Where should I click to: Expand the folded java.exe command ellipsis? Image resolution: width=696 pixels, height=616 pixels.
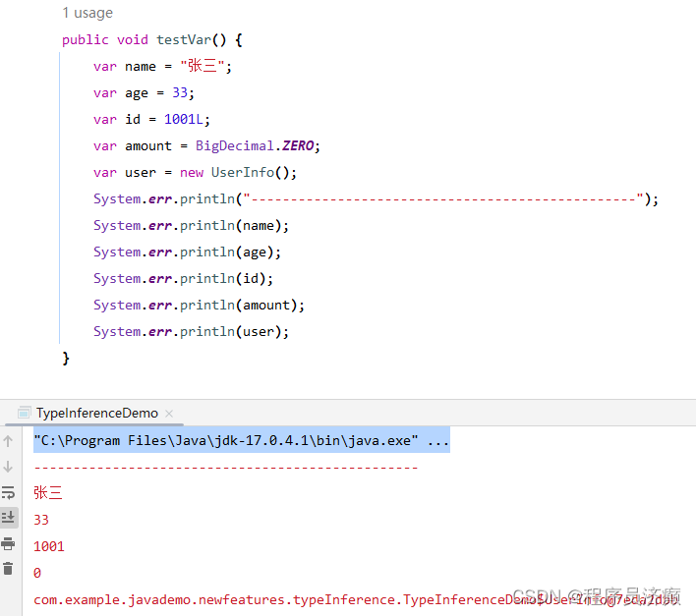438,440
